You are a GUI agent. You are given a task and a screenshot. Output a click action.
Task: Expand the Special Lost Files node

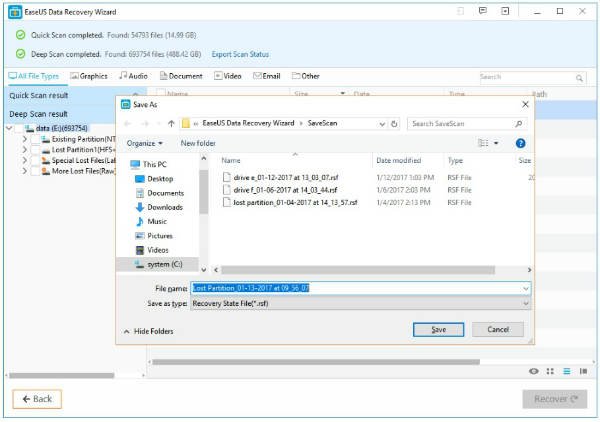tap(25, 161)
